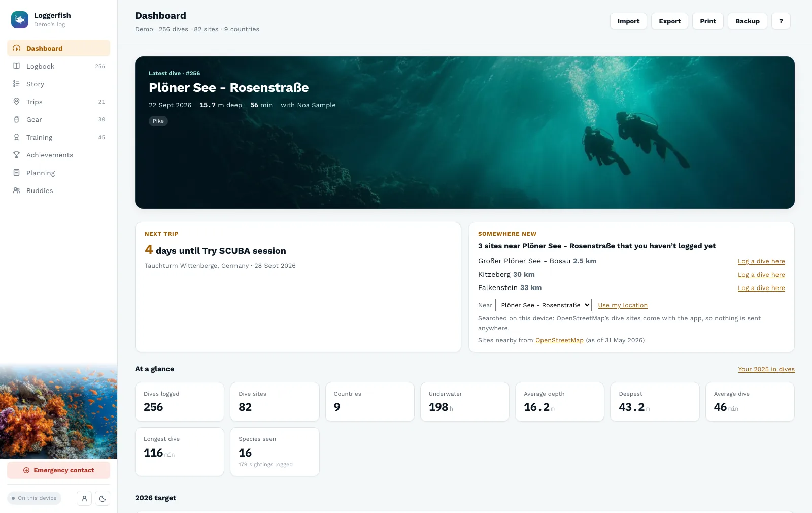Click the Dive sites 82 card
This screenshot has width=812, height=513.
coord(275,402)
